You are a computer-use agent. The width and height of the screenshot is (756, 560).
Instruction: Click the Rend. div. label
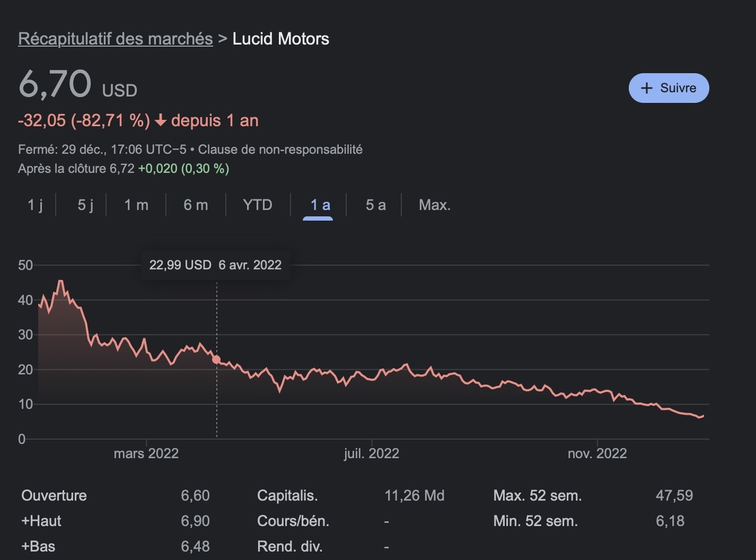(x=290, y=546)
